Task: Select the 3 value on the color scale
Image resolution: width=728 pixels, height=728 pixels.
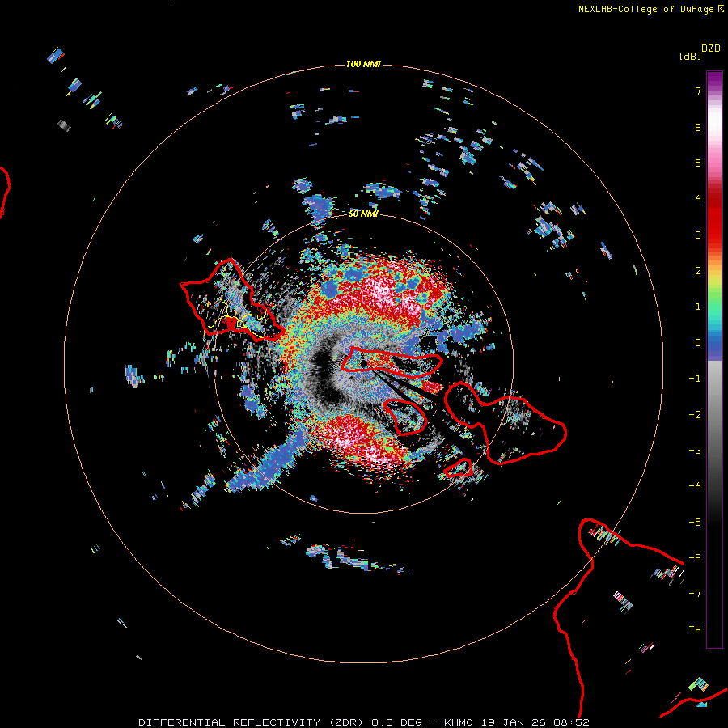Action: (x=698, y=235)
